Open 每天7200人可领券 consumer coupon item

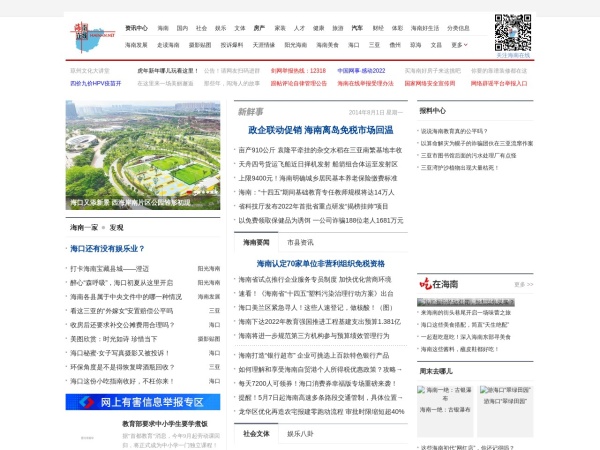click(317, 383)
